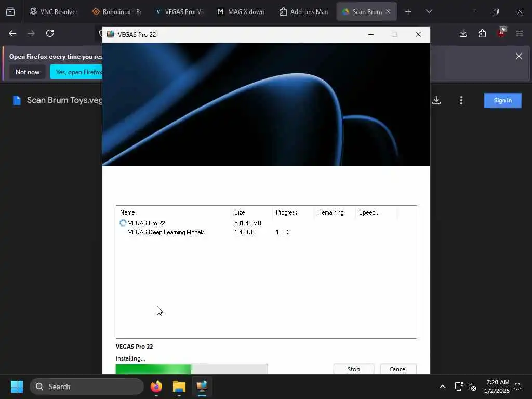
Task: Minimize the VEGAS Pro 22 installer window
Action: (x=371, y=34)
